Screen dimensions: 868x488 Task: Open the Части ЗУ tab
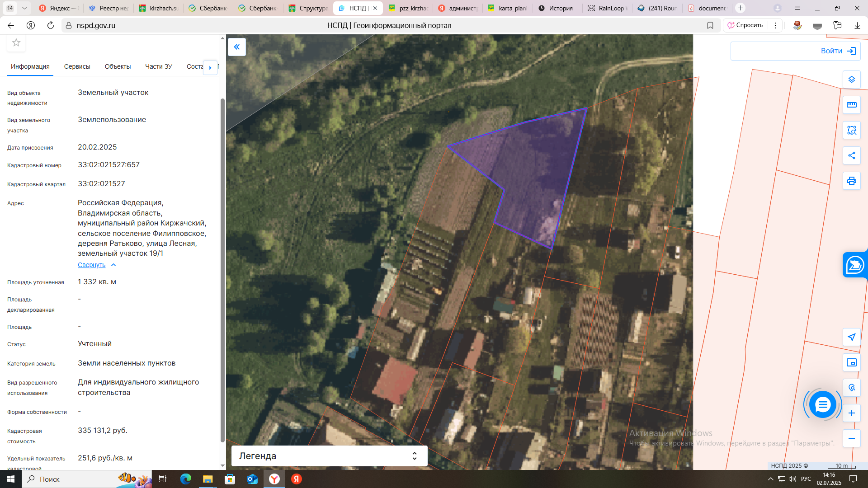coord(158,66)
